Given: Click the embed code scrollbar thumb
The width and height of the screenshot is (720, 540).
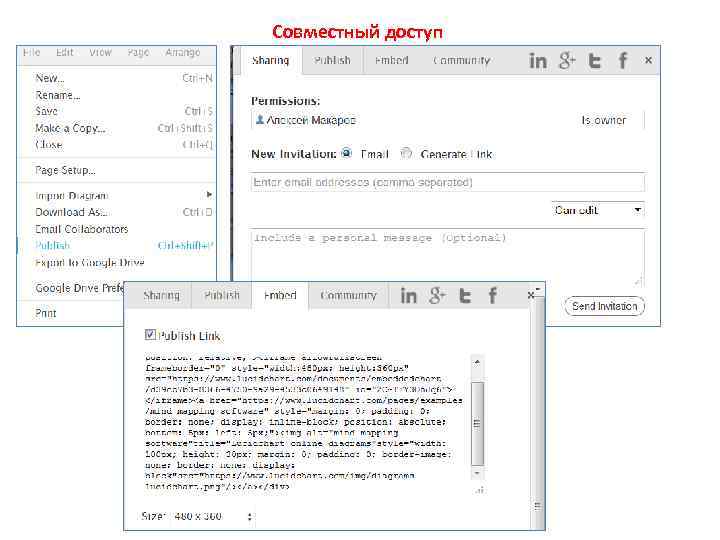Looking at the screenshot, I should [x=478, y=423].
